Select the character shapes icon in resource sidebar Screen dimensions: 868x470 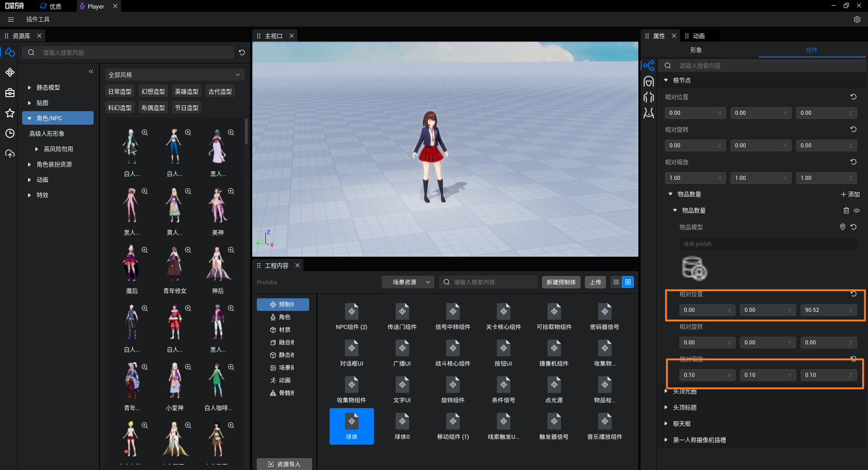point(10,52)
